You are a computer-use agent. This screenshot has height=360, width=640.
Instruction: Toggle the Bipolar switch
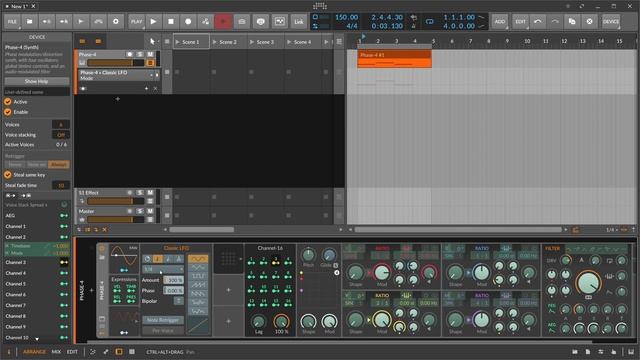[179, 301]
